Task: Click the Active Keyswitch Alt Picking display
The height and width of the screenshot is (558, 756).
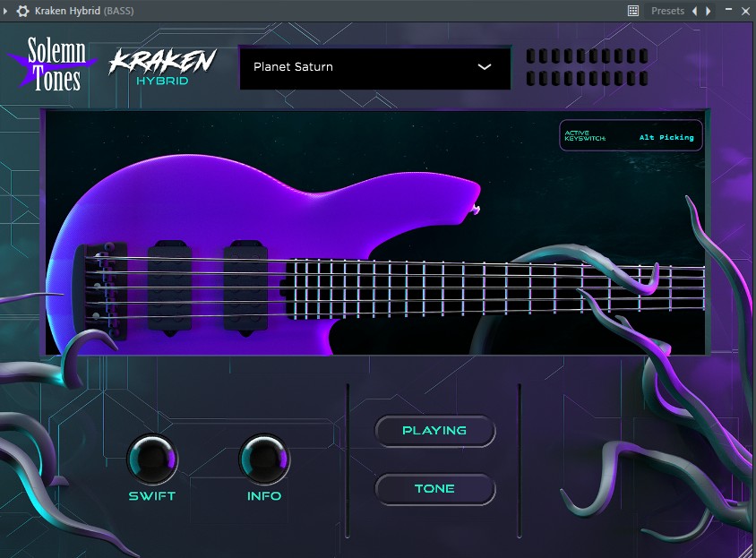Action: (x=631, y=135)
